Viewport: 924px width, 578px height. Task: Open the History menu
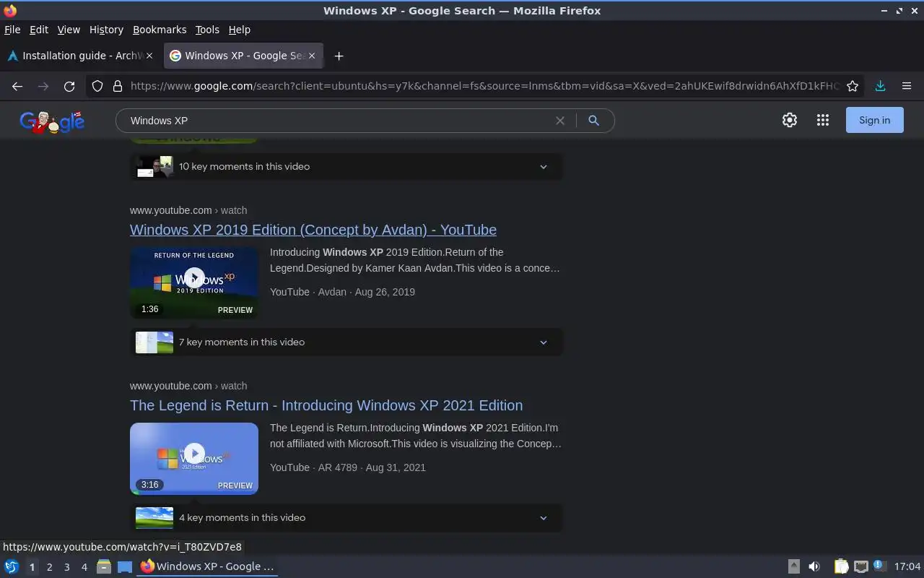click(x=106, y=30)
